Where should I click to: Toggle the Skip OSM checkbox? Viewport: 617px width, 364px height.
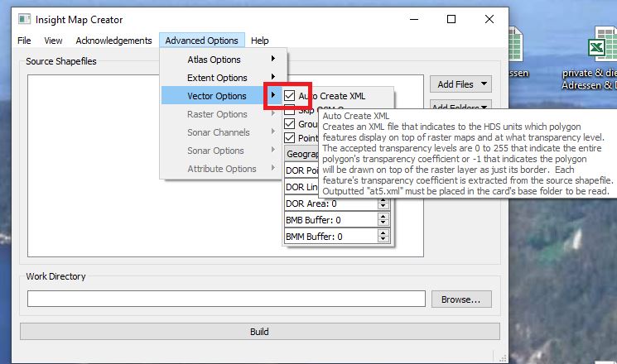point(290,110)
